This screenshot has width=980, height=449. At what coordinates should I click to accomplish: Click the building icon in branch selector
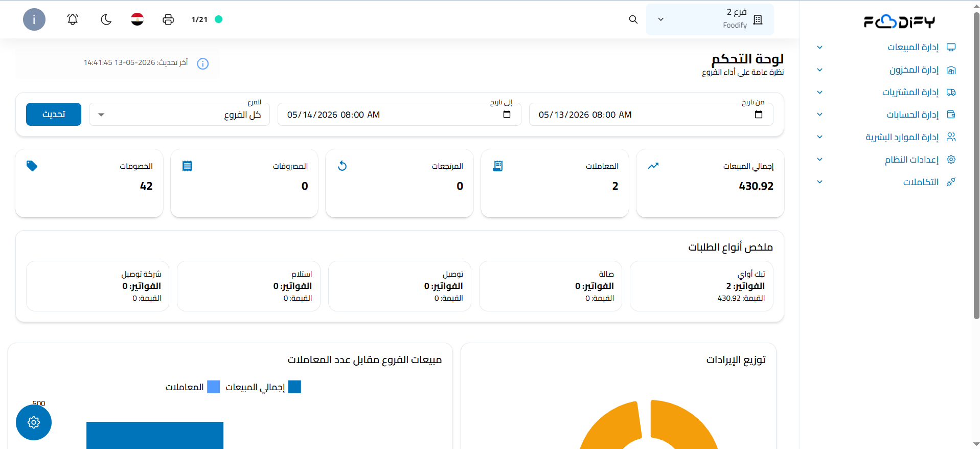tap(758, 19)
